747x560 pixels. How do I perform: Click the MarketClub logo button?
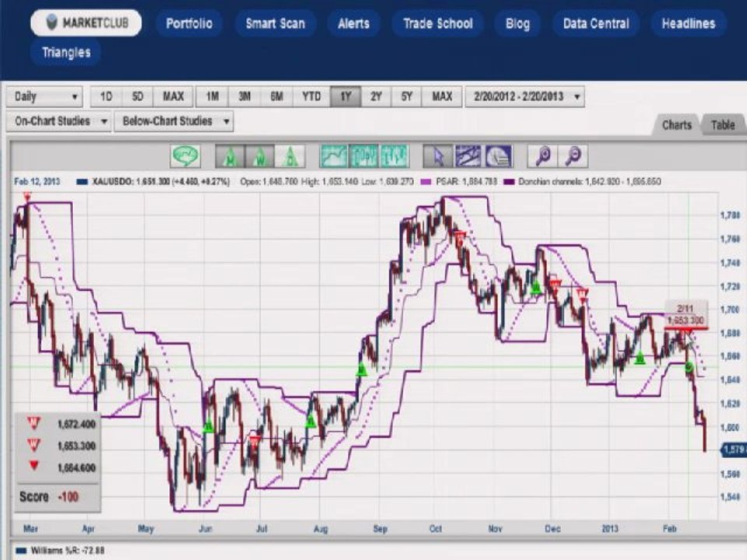click(86, 23)
